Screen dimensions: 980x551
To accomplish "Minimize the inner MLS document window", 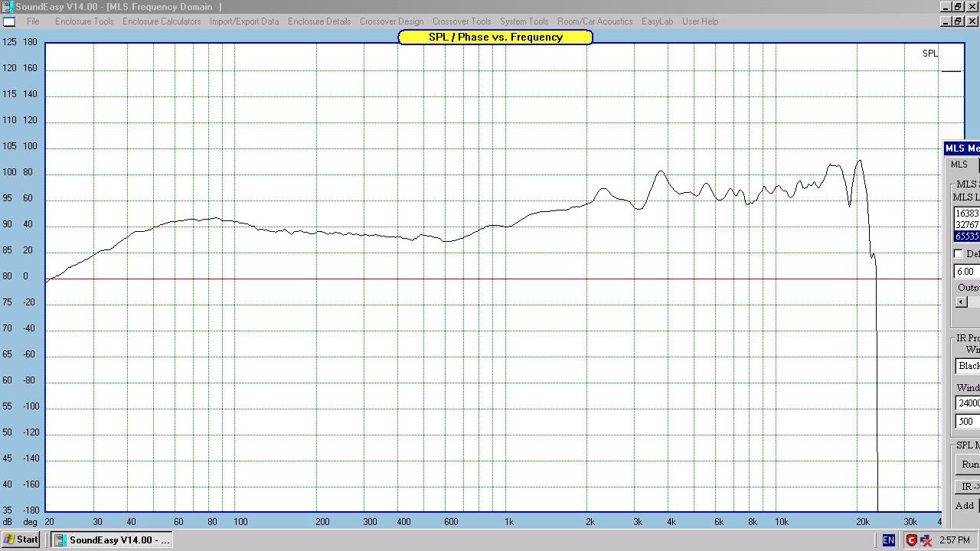I will coord(946,21).
